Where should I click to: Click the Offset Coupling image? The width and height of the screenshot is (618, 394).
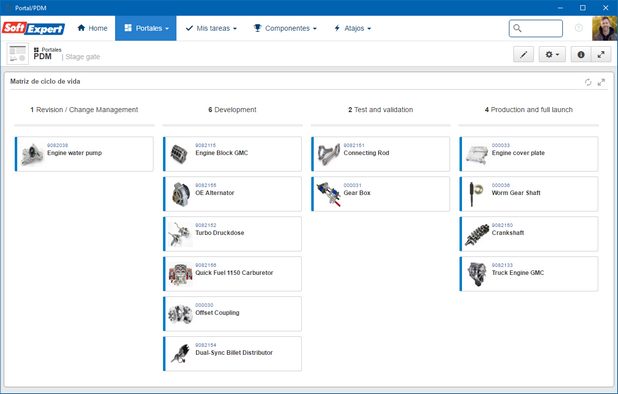pyautogui.click(x=180, y=314)
